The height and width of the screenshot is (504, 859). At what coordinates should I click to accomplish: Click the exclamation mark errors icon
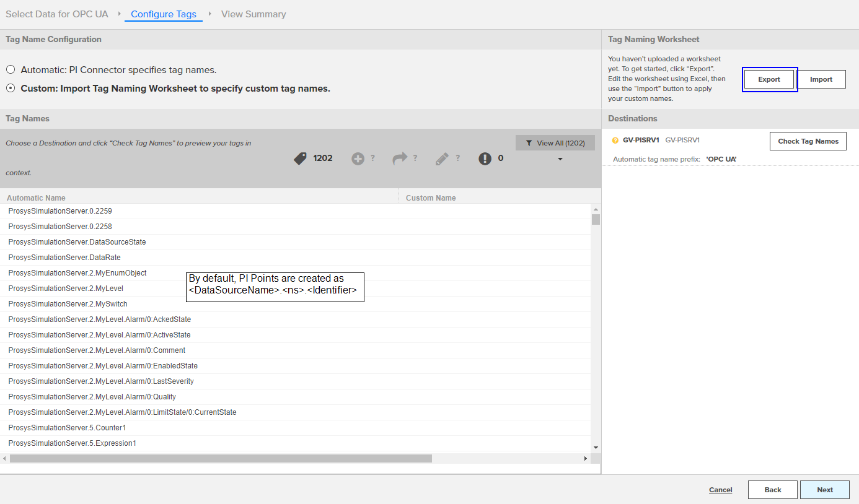485,159
